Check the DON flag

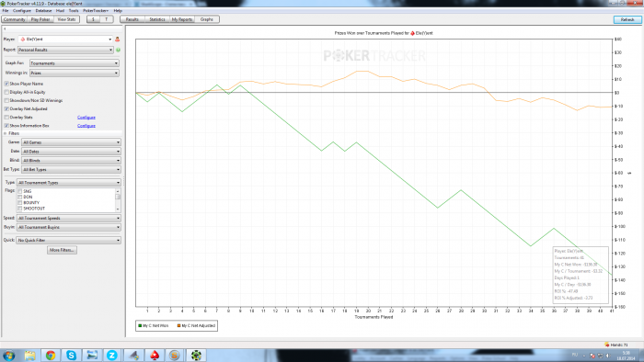pyautogui.click(x=19, y=198)
